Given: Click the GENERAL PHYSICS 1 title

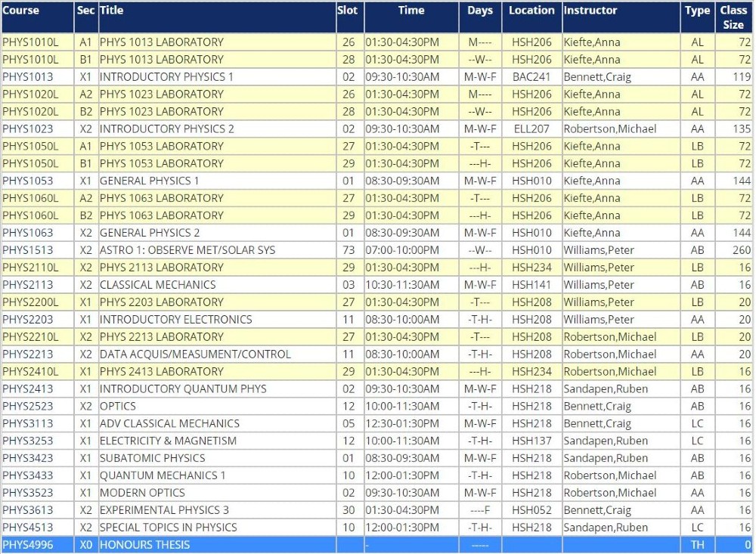Looking at the screenshot, I should (149, 181).
